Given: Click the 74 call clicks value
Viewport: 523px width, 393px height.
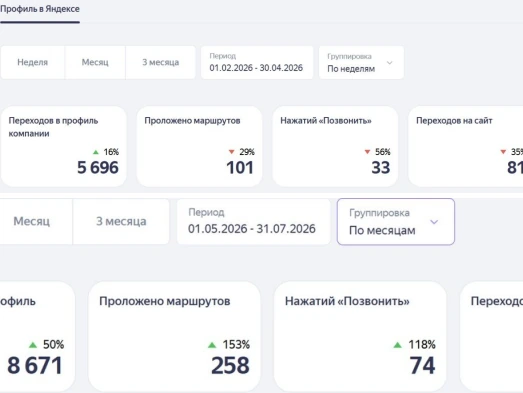Looking at the screenshot, I should (422, 365).
